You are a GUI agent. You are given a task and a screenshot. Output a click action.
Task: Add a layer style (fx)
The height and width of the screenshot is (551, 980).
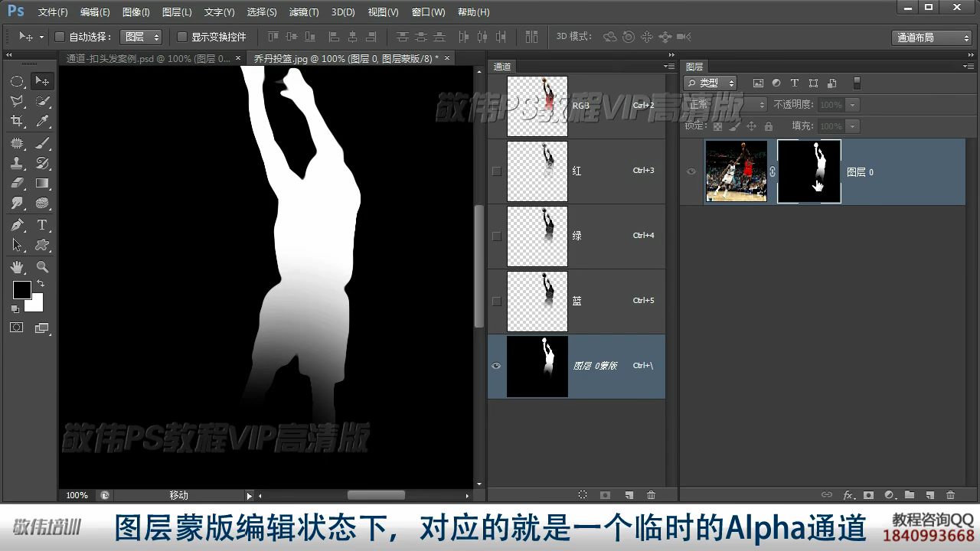coord(848,495)
